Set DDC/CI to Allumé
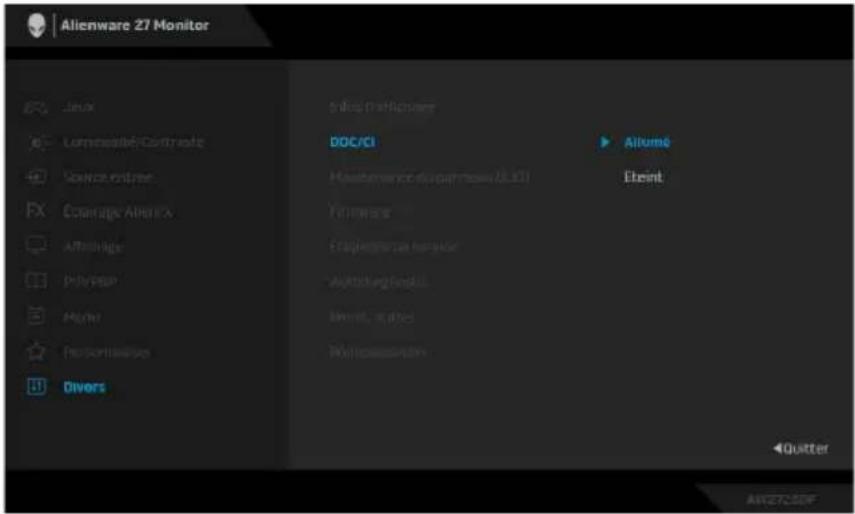The image size is (855, 514). 647,142
